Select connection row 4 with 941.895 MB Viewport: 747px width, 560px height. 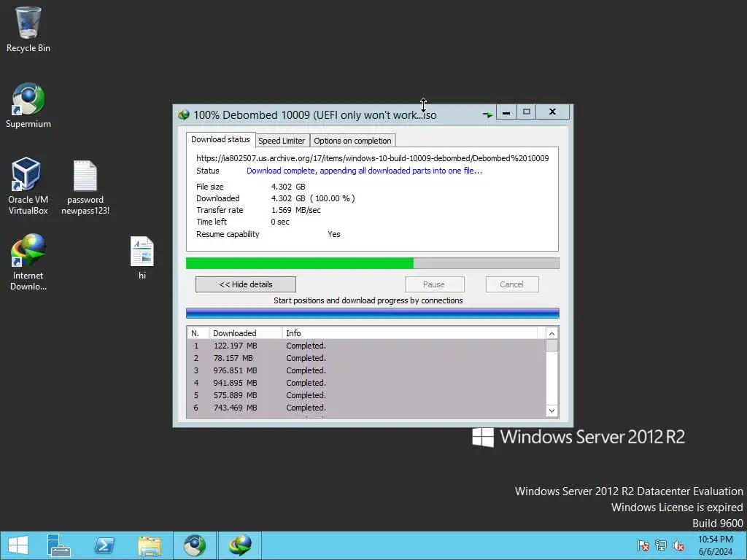coord(366,383)
